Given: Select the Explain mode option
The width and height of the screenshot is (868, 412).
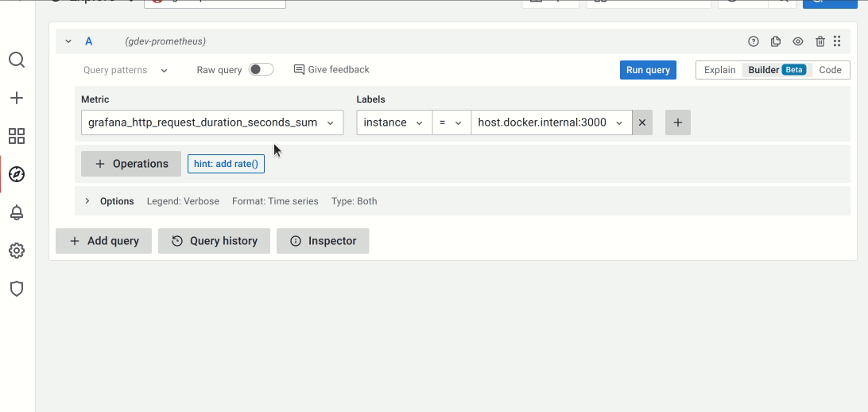Looking at the screenshot, I should point(719,70).
